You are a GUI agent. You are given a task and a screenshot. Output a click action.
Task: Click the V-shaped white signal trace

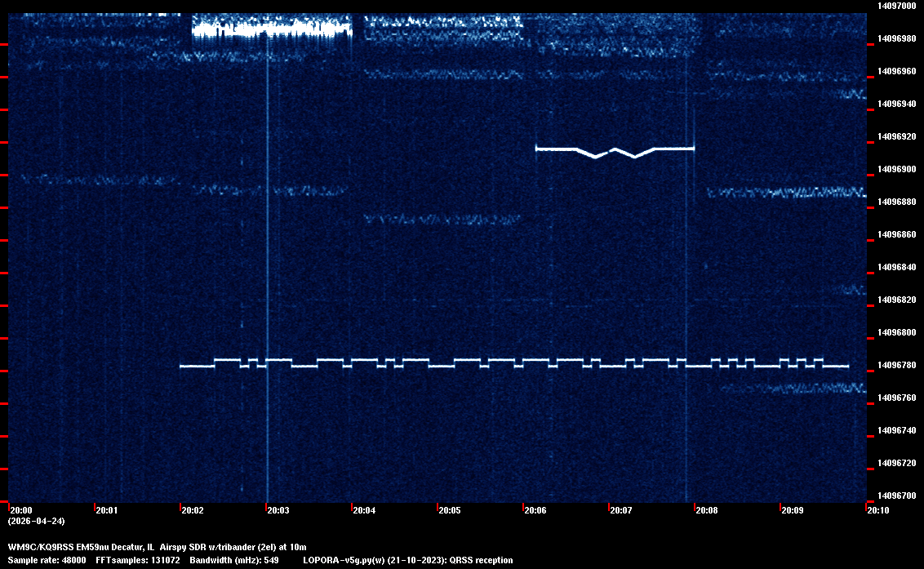pos(615,150)
